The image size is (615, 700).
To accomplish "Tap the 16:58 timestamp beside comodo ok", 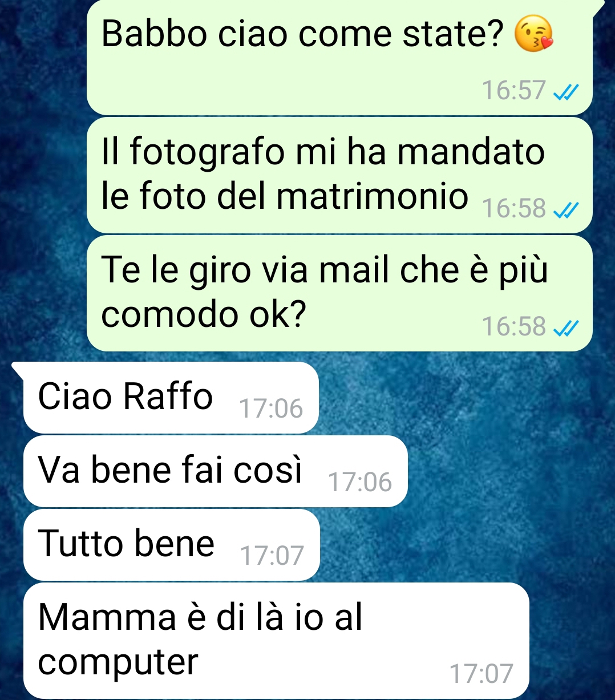I will [x=514, y=327].
